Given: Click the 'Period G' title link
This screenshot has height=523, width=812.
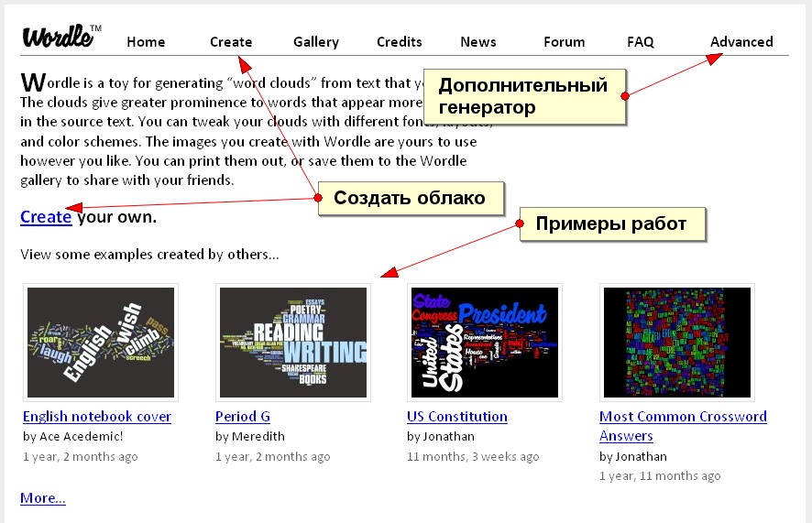Looking at the screenshot, I should [x=243, y=417].
